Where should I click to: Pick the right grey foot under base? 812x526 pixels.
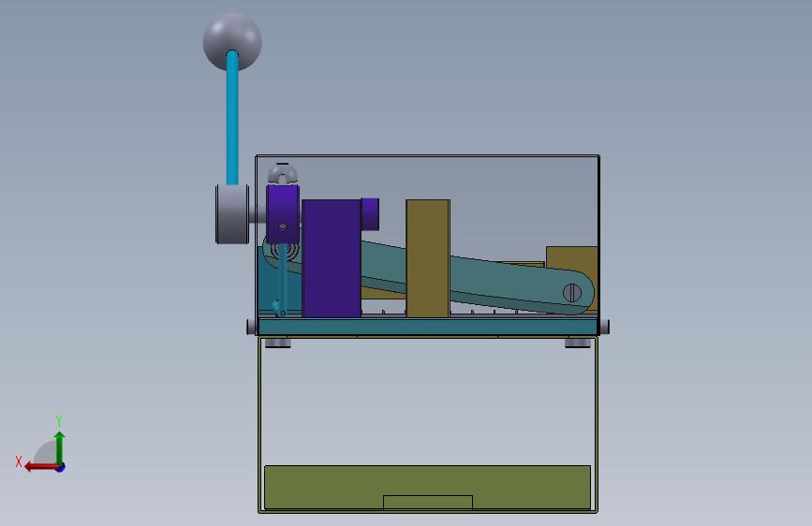[x=578, y=343]
